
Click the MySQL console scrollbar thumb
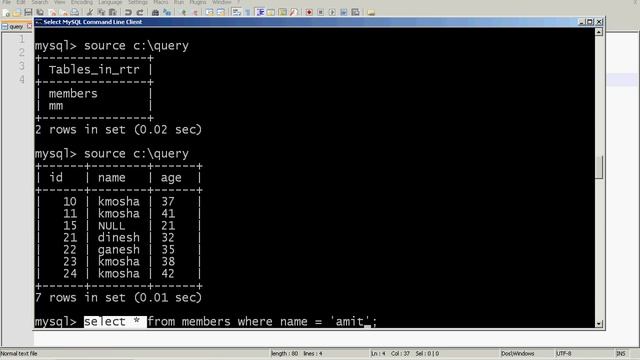tap(599, 167)
